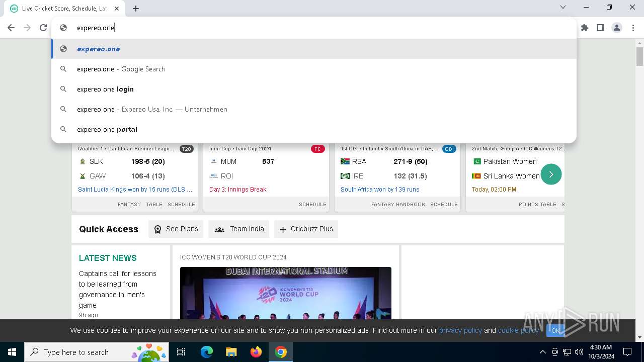644x362 pixels.
Task: Open the Cricbuzz Plus button
Action: (306, 229)
